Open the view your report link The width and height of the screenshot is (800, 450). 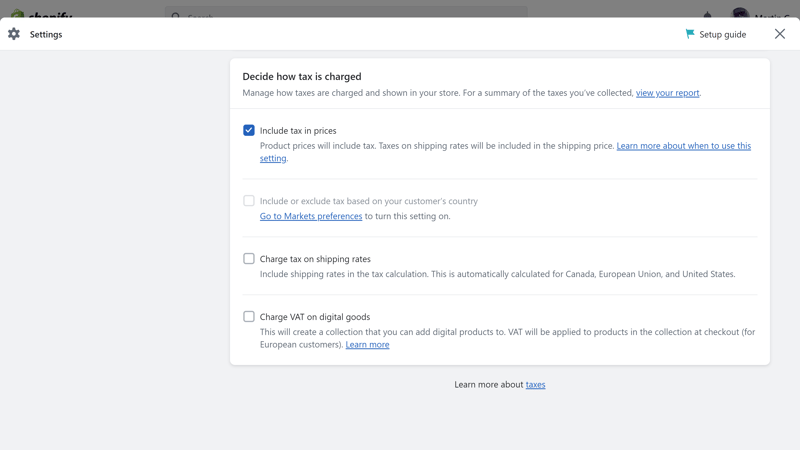[667, 93]
